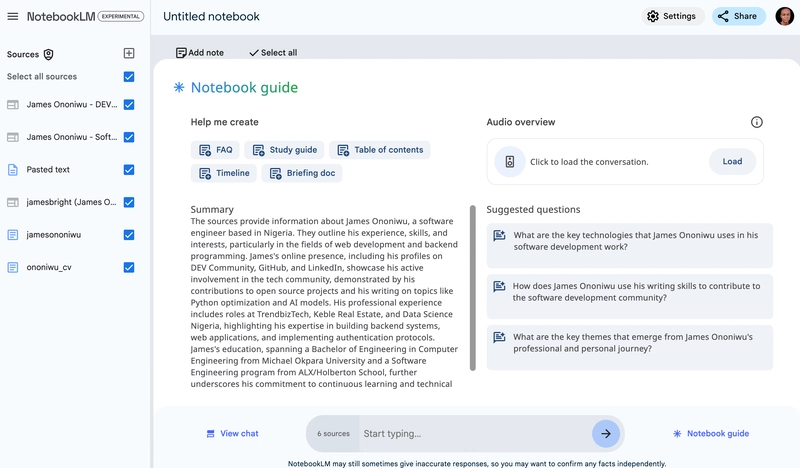Click jamesononiwu document icon
Viewport: 800px width, 468px height.
(x=13, y=235)
